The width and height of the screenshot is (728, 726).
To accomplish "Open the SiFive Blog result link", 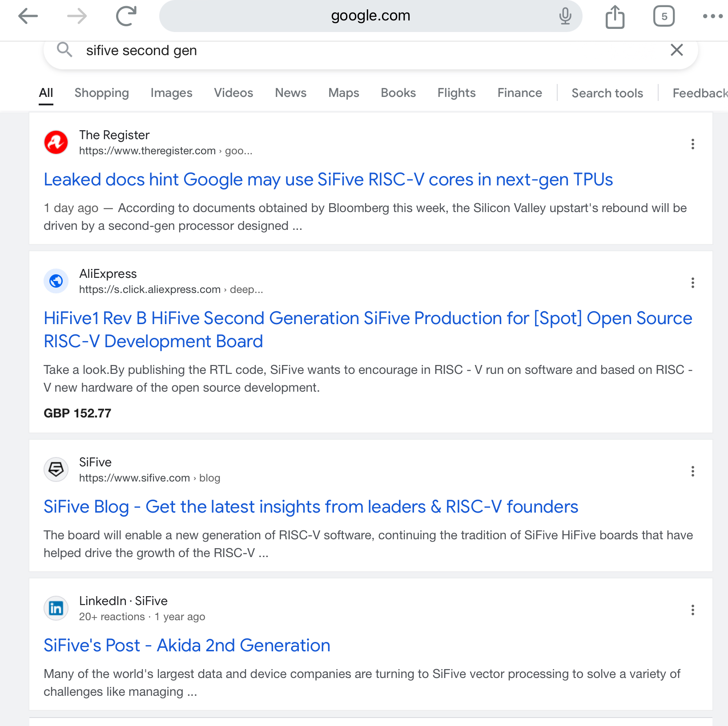I will point(311,507).
